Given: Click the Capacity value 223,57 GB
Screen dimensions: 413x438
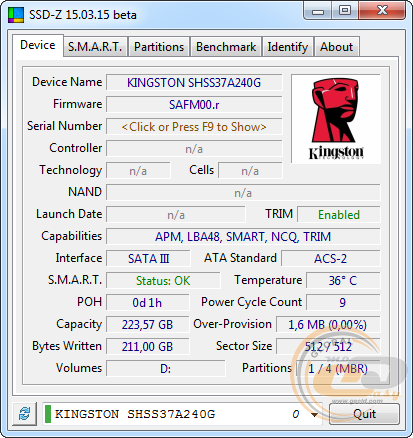Looking at the screenshot, I should pos(148,325).
